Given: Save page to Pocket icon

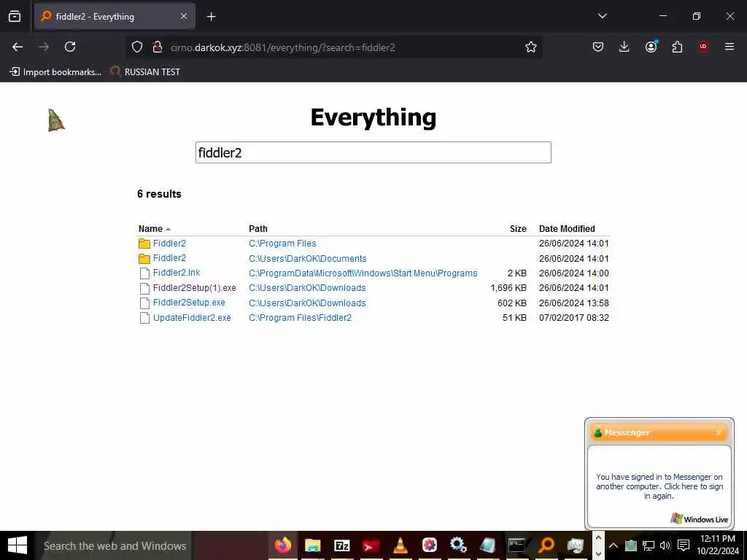Looking at the screenshot, I should pos(598,47).
